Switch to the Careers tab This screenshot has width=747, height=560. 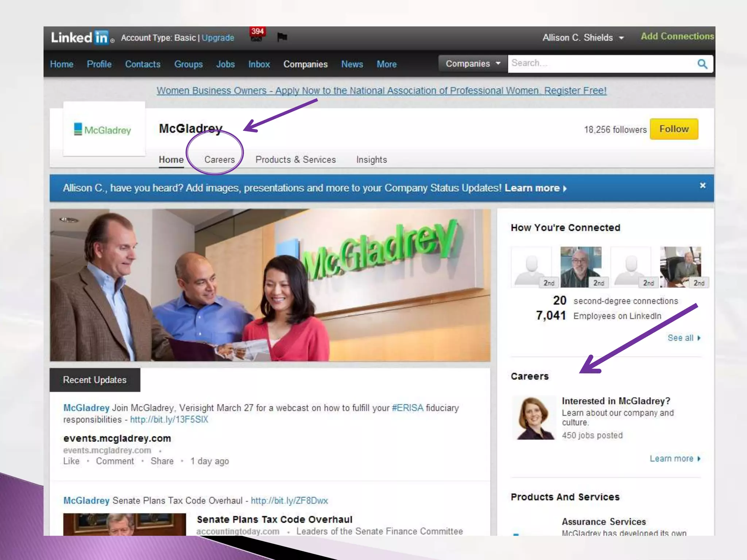(x=219, y=160)
